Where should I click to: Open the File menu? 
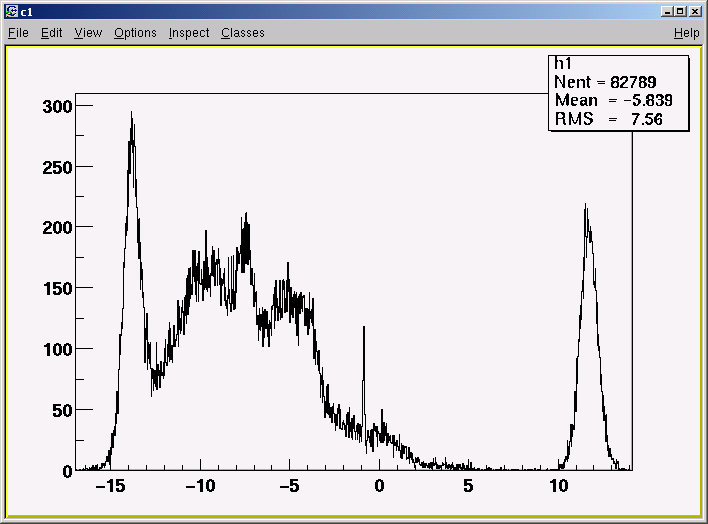coord(18,33)
